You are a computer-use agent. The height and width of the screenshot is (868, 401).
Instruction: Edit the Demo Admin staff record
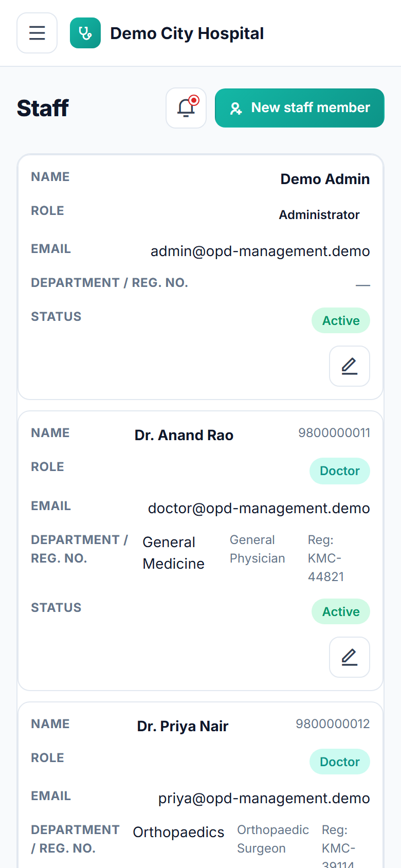(x=350, y=366)
